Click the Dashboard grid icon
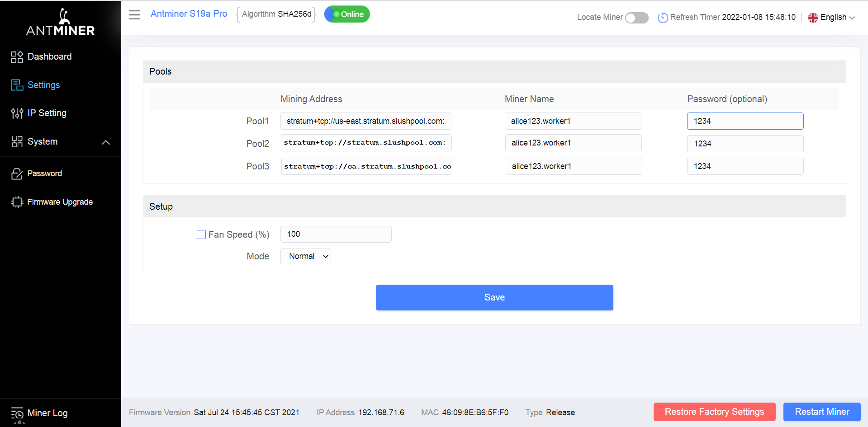The width and height of the screenshot is (868, 427). click(x=17, y=57)
